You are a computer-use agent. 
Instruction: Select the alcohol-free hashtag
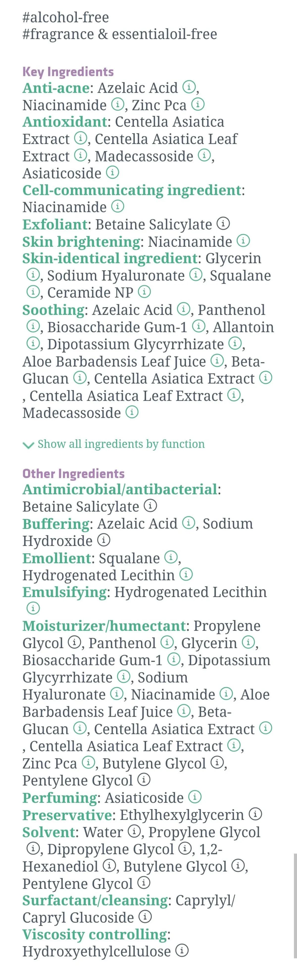66,17
